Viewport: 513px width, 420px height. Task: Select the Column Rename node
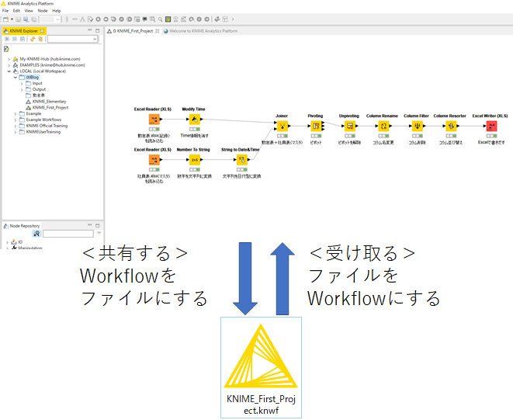click(x=383, y=126)
